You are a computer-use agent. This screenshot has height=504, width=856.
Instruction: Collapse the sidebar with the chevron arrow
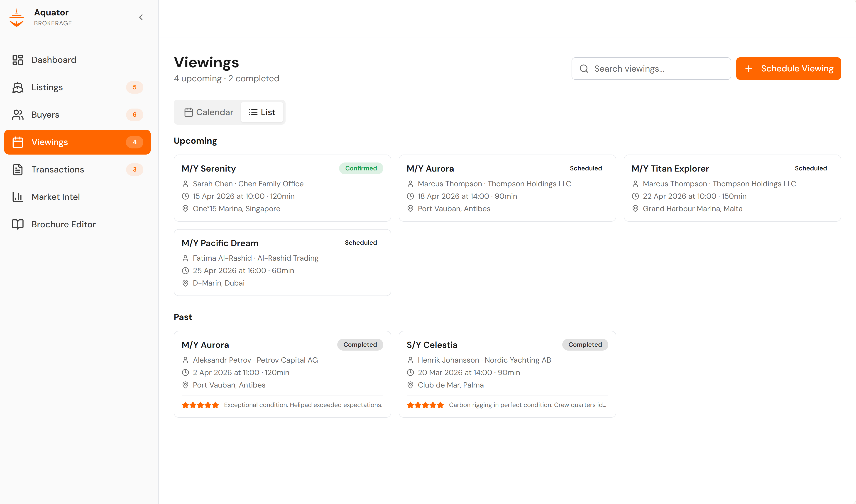(141, 17)
